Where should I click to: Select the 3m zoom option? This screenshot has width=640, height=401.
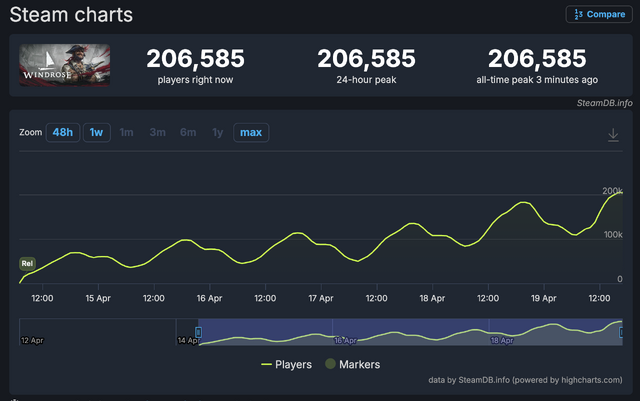[157, 133]
